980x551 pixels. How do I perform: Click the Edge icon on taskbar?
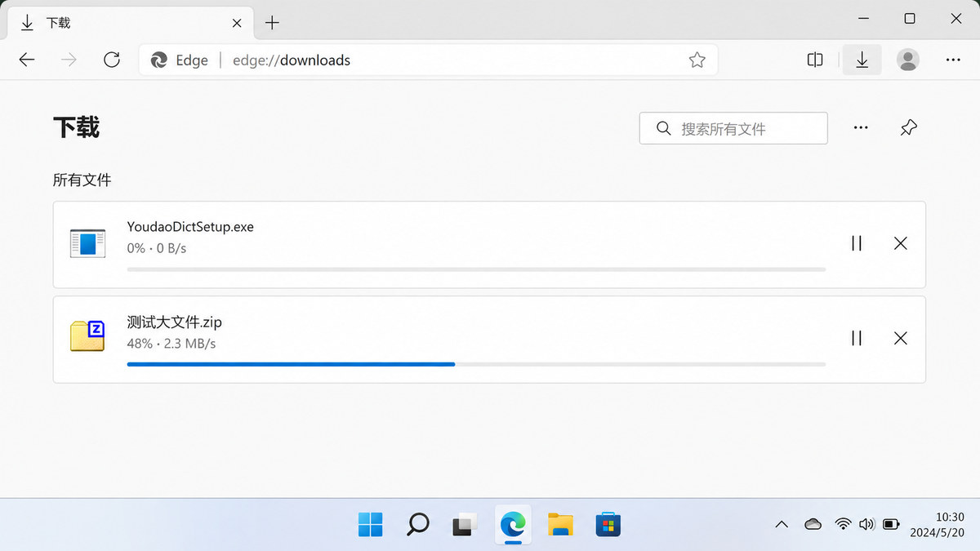pyautogui.click(x=513, y=523)
